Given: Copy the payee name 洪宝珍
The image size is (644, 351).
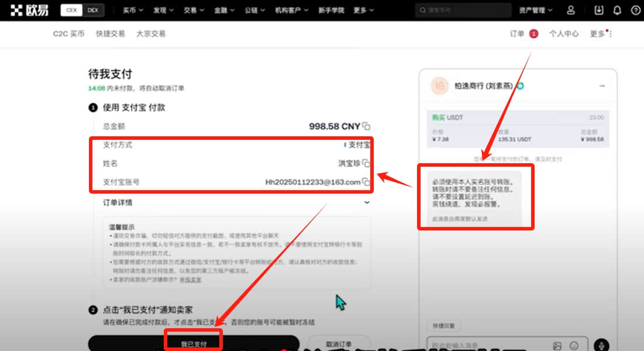Looking at the screenshot, I should tap(366, 163).
